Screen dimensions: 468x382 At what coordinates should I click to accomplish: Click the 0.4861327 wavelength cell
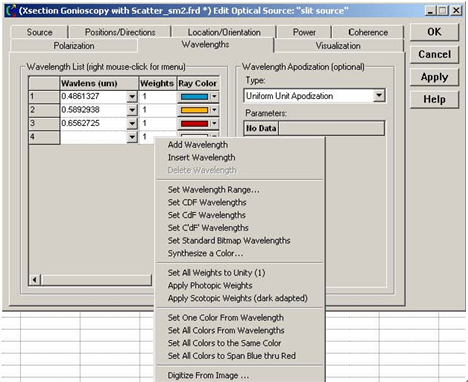[94, 96]
